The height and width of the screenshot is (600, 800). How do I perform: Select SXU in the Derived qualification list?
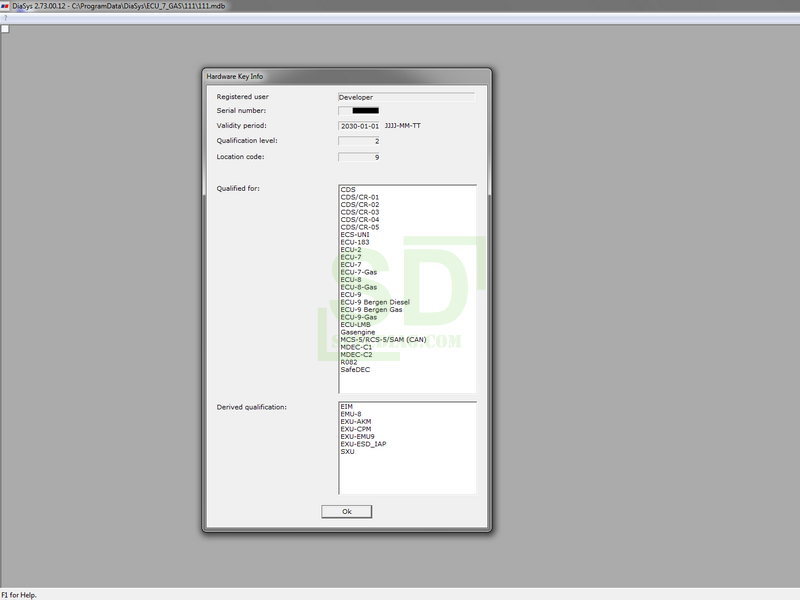coord(347,451)
